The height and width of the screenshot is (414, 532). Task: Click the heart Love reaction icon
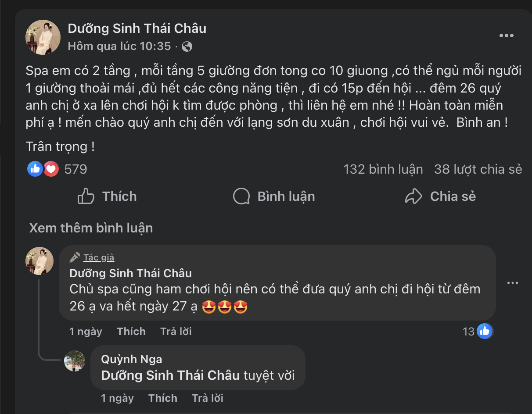50,169
